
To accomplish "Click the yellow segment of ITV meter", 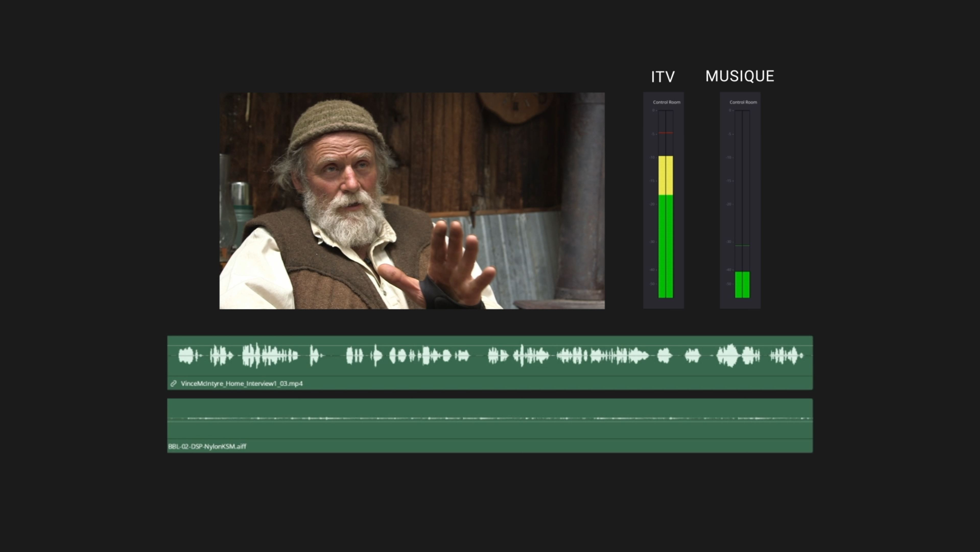I will point(665,175).
